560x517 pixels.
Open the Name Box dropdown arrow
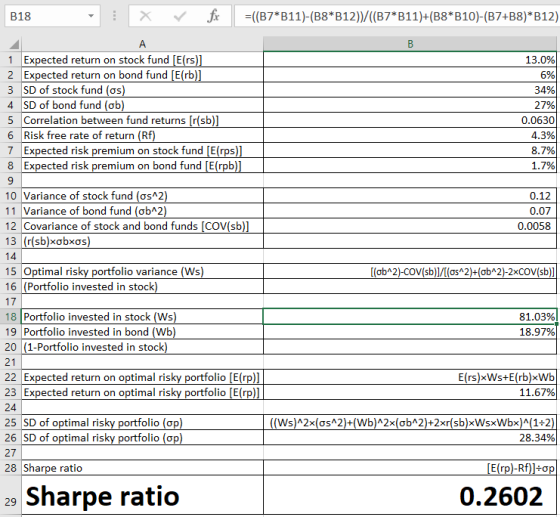click(91, 16)
